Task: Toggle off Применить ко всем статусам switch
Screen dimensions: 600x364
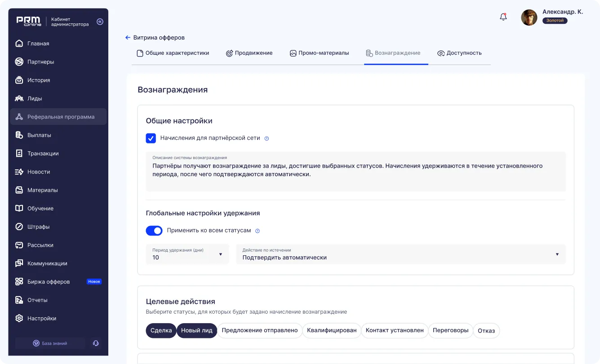Action: tap(154, 231)
